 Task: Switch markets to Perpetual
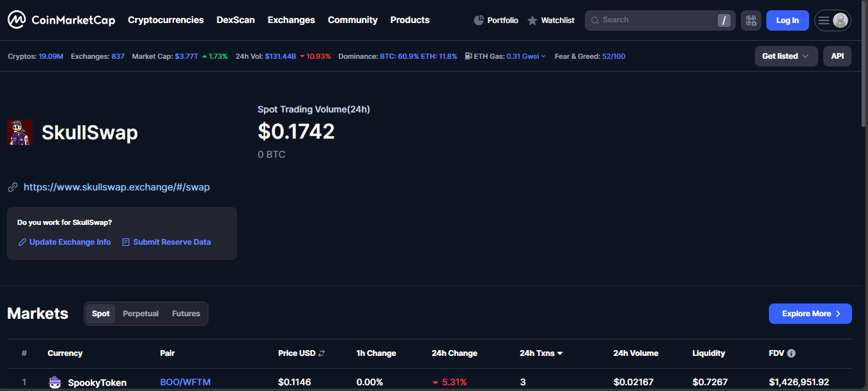click(141, 314)
